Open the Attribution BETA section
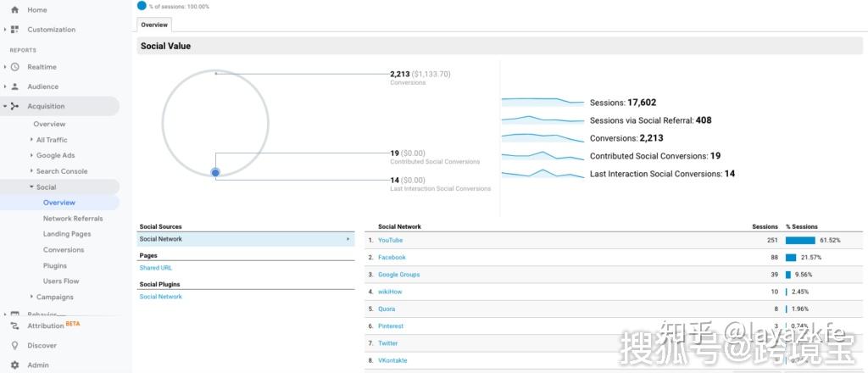This screenshot has width=868, height=373. click(x=53, y=326)
